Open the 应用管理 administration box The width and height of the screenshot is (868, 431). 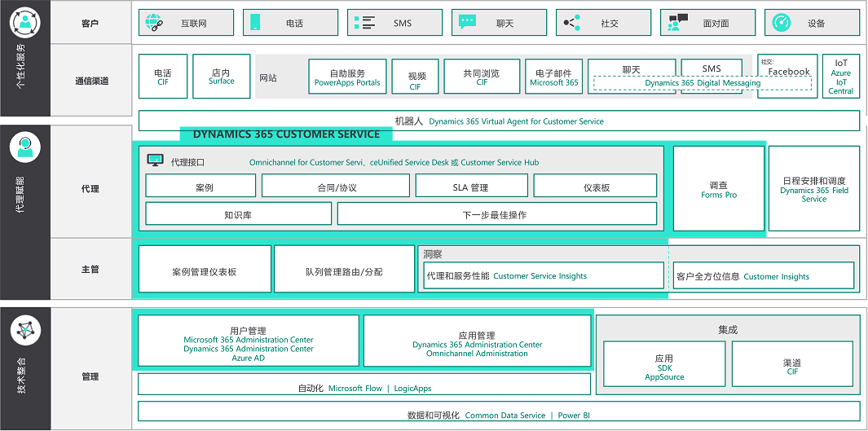click(477, 341)
